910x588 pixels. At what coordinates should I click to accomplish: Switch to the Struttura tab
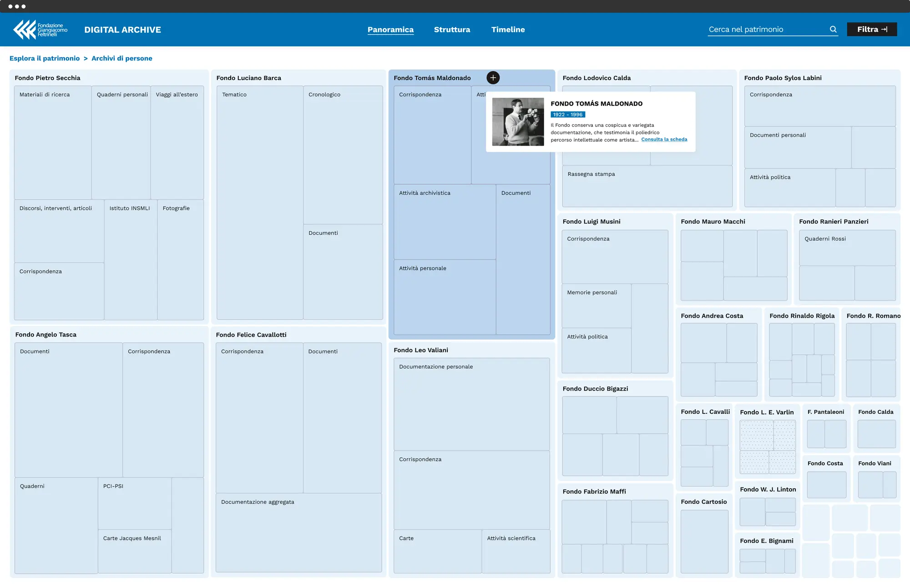click(452, 30)
